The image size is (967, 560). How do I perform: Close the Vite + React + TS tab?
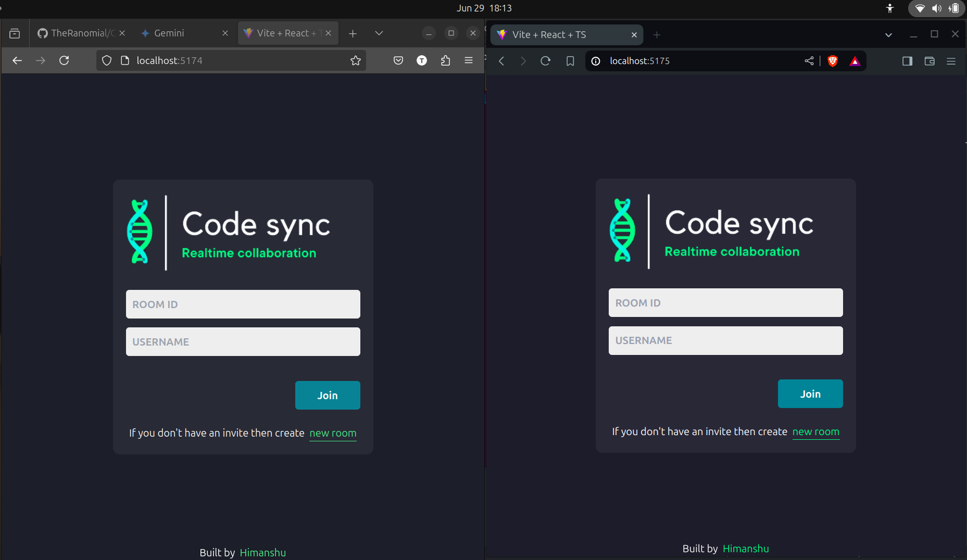point(634,35)
